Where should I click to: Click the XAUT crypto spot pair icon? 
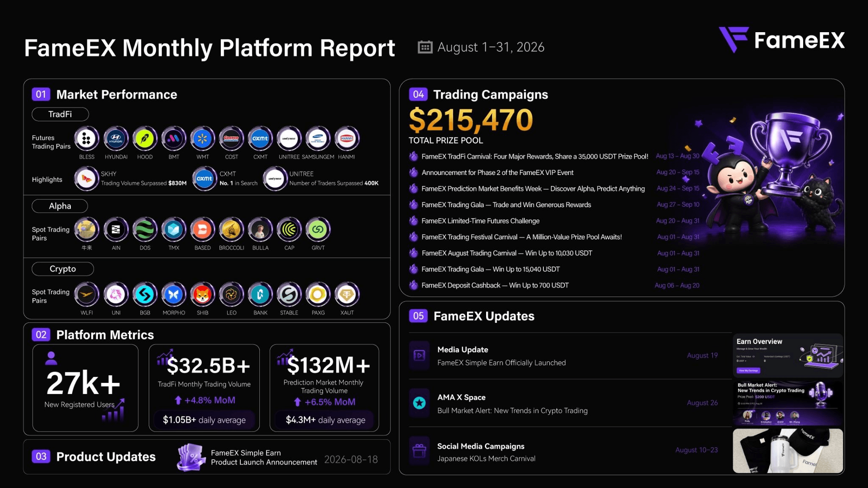pyautogui.click(x=347, y=294)
